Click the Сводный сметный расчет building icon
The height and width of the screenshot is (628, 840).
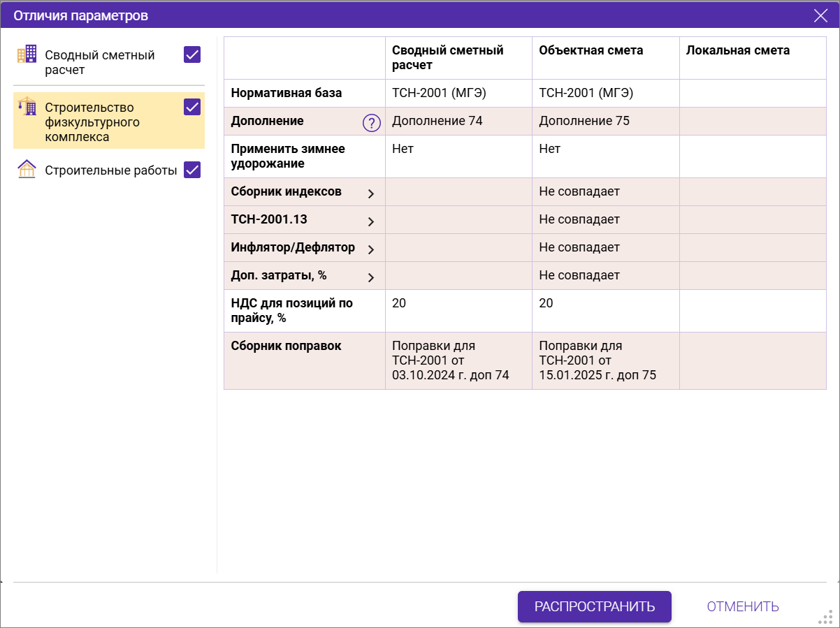(27, 54)
